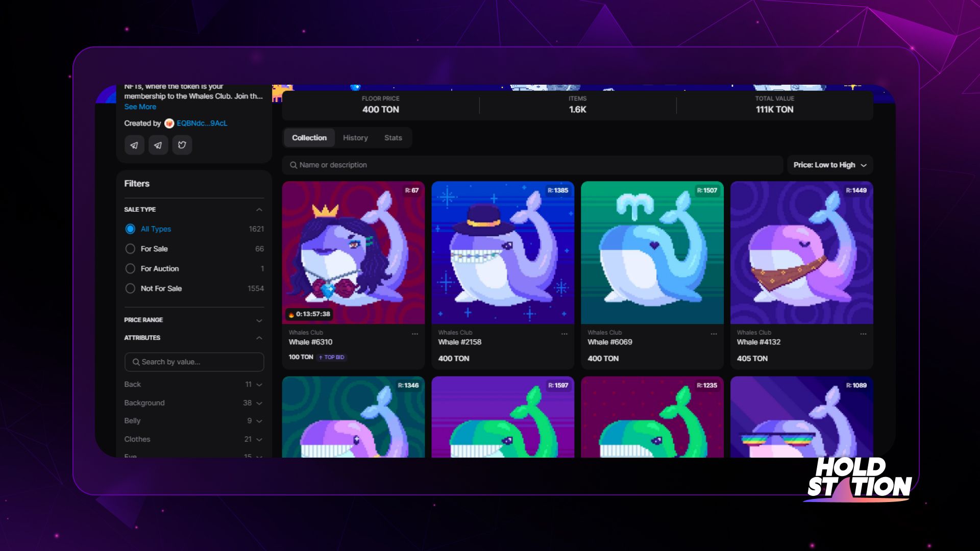Open the whale thumbnail with R:1346 badge
The height and width of the screenshot is (551, 980).
pyautogui.click(x=353, y=417)
